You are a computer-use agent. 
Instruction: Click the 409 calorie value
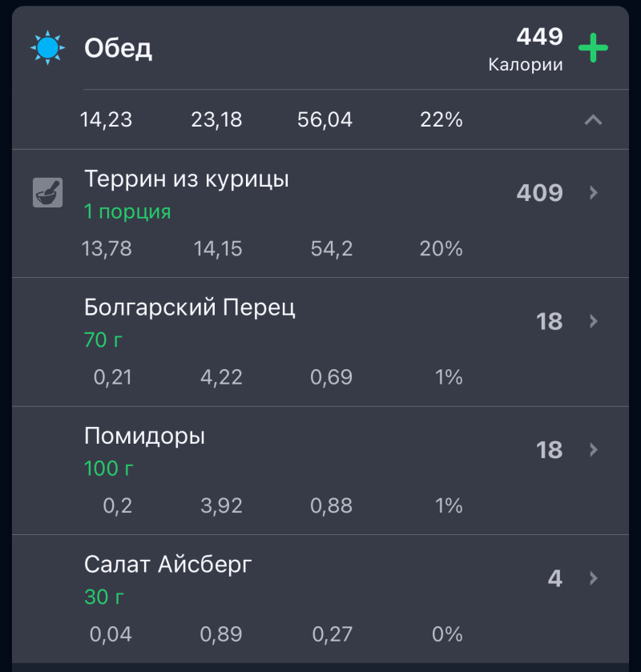coord(539,193)
